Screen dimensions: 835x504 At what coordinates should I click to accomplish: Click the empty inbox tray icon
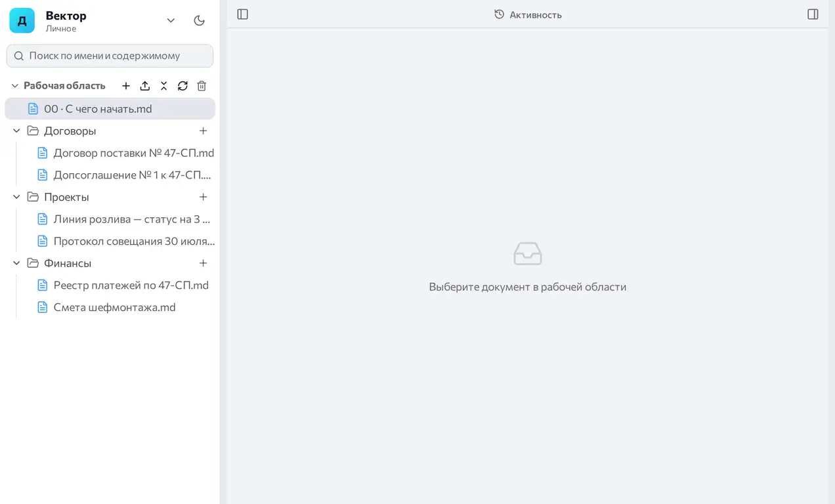click(528, 253)
